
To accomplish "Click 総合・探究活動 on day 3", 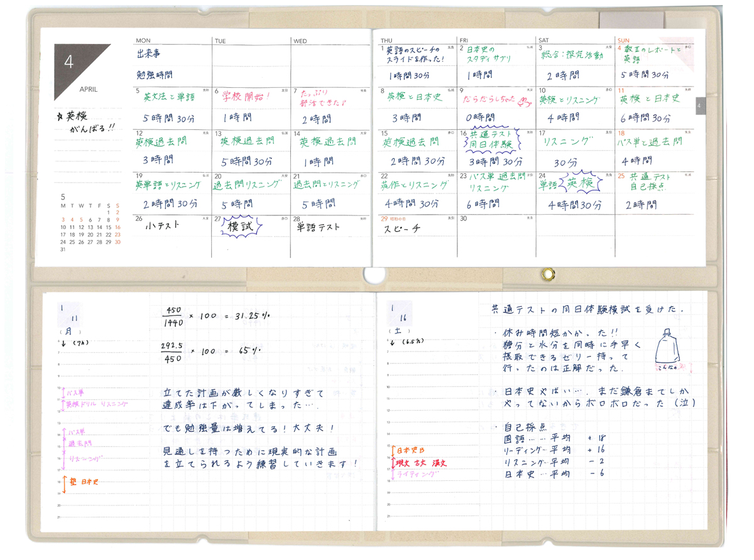I will click(x=572, y=55).
